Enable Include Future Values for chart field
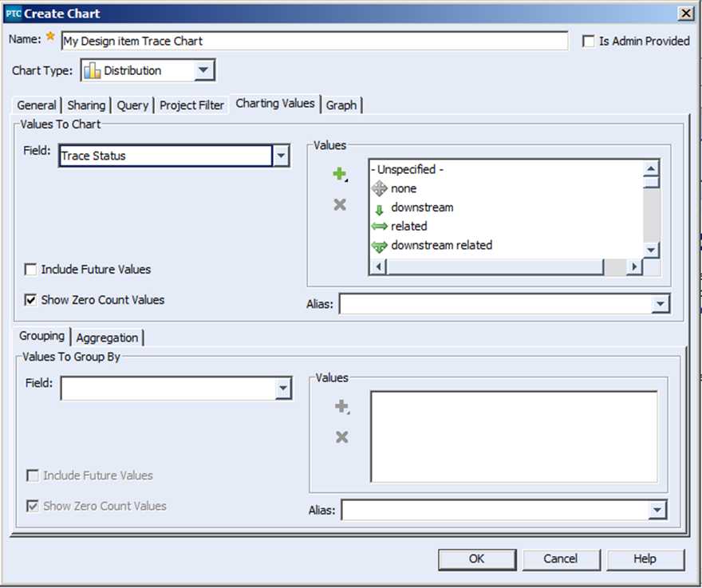Screen dimensions: 702x588 coord(30,270)
